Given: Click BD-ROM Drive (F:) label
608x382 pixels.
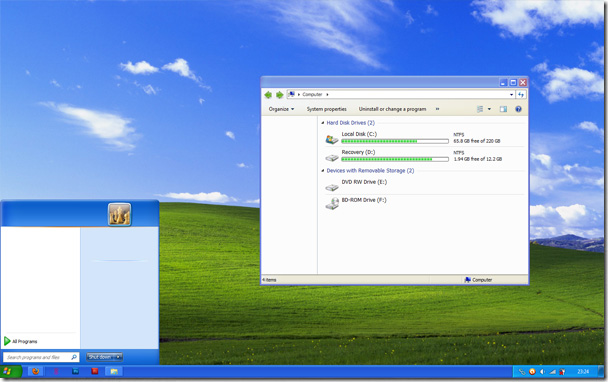Looking at the screenshot, I should pyautogui.click(x=364, y=200).
